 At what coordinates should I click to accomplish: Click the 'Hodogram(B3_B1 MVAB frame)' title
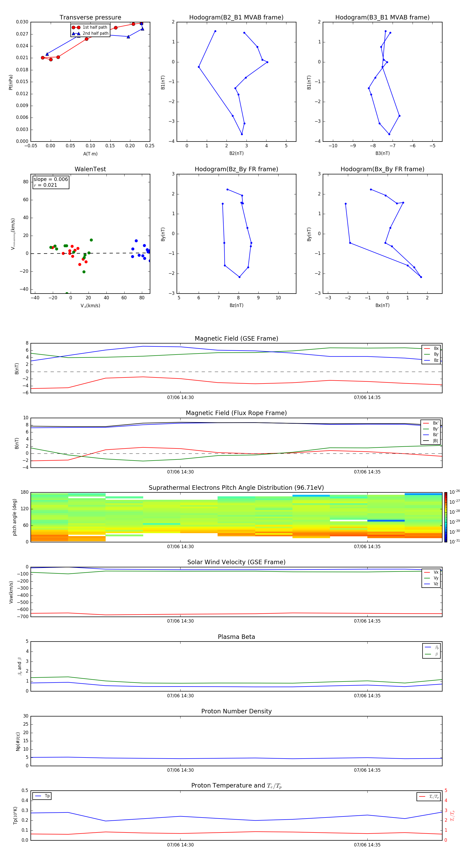tap(382, 18)
